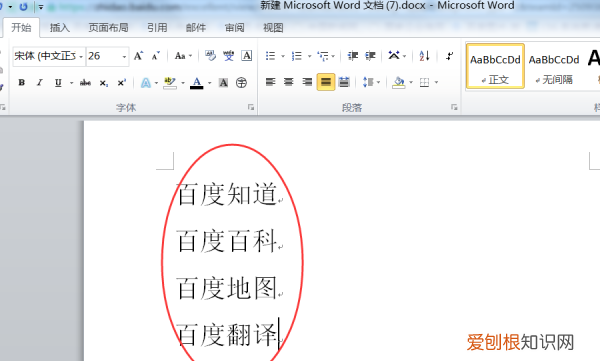Viewport: 600px width, 361px height.
Task: Click the text 百度百科 in document
Action: (x=227, y=241)
